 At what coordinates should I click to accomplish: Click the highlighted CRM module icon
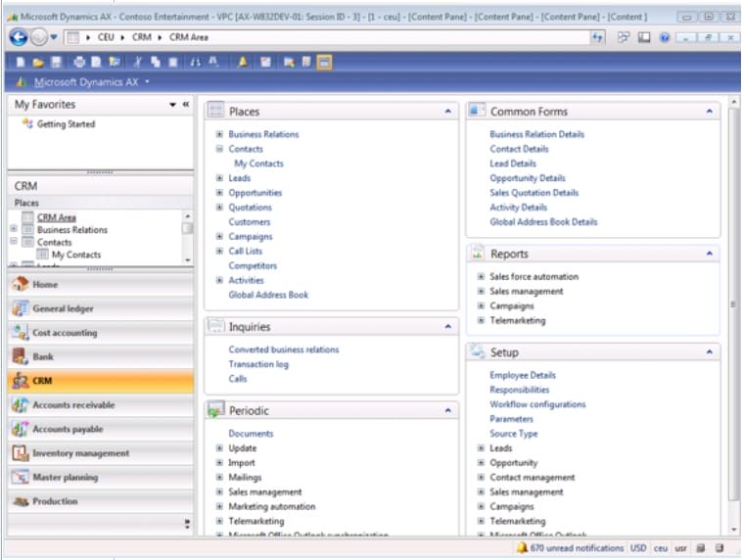coord(20,381)
